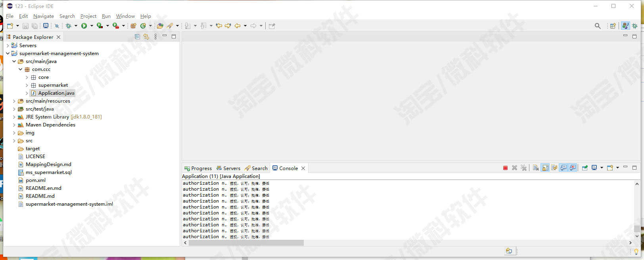The height and width of the screenshot is (260, 644).
Task: Switch to the Servers tab in bottom panel
Action: [228, 168]
